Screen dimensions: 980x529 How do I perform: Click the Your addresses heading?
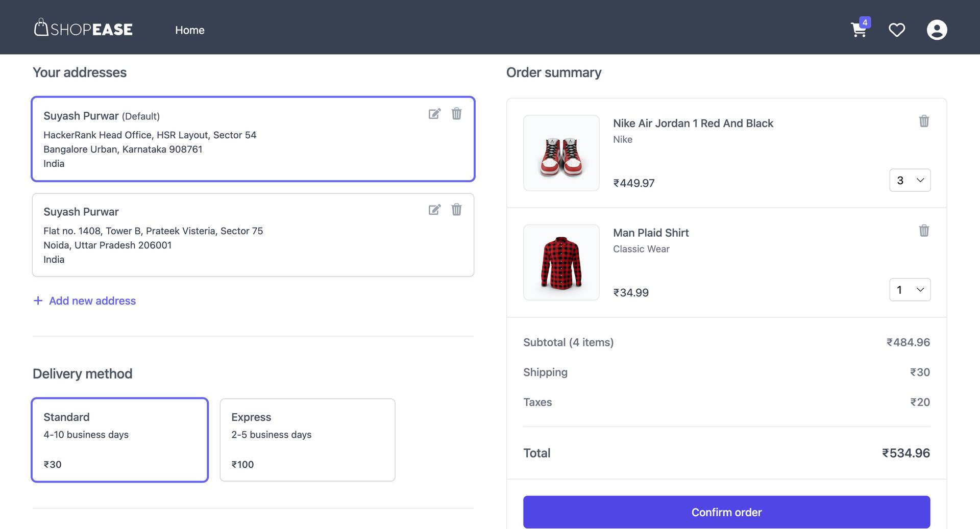pos(80,72)
